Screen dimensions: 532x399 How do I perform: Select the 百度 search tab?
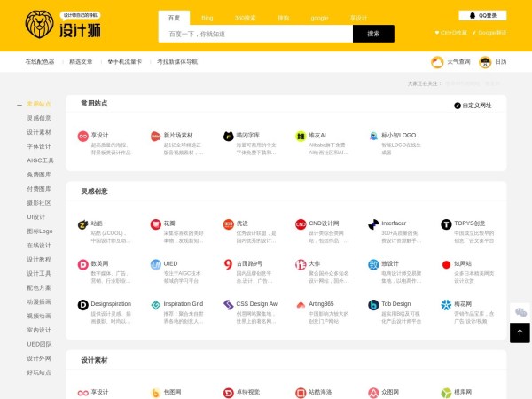click(x=174, y=18)
